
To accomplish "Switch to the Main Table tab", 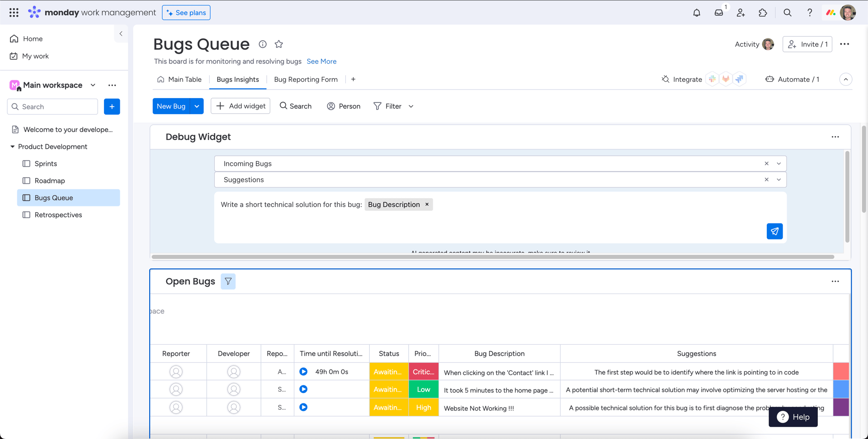I will pos(179,79).
